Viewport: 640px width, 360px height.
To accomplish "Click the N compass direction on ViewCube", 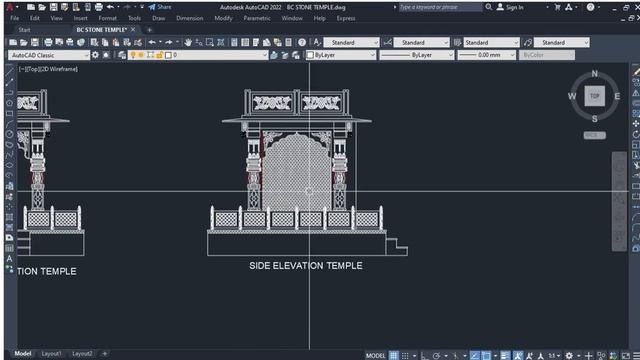I will [x=595, y=74].
